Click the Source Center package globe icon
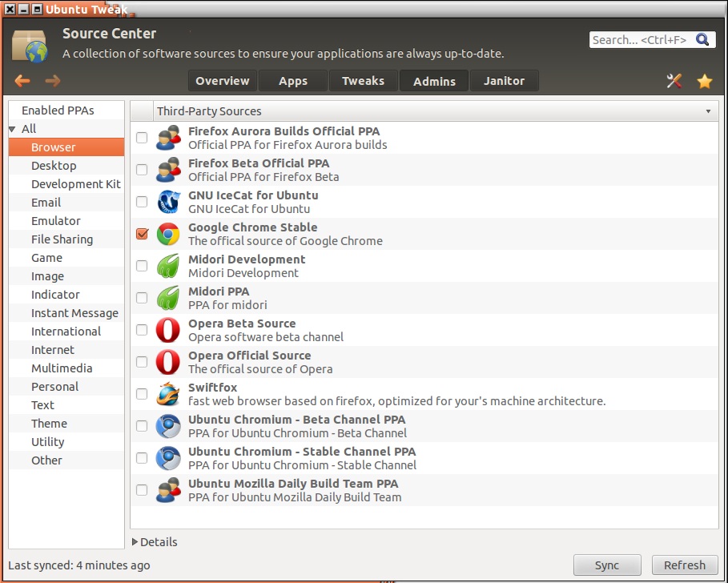This screenshot has height=583, width=728. click(30, 46)
